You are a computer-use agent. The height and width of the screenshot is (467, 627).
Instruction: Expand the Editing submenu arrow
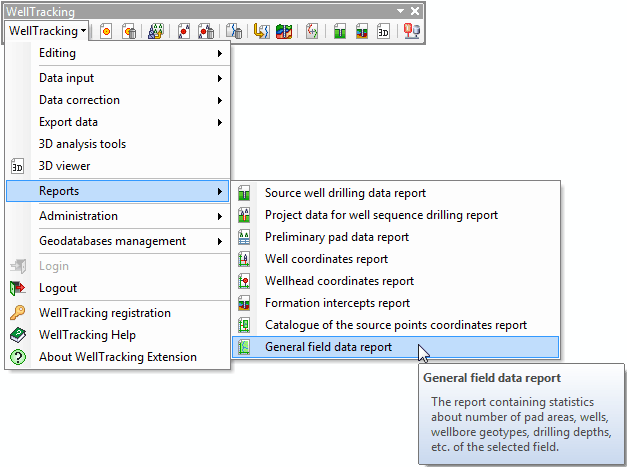(220, 53)
